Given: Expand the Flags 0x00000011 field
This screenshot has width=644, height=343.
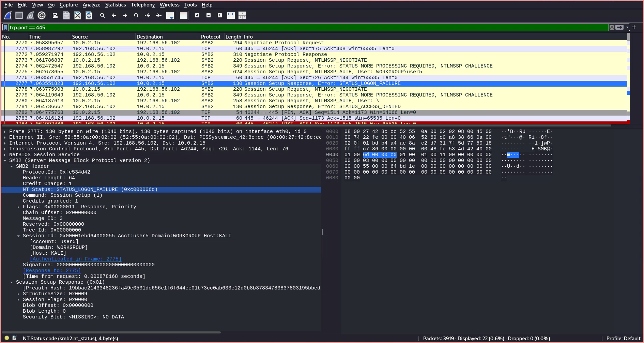Looking at the screenshot, I should tap(18, 207).
